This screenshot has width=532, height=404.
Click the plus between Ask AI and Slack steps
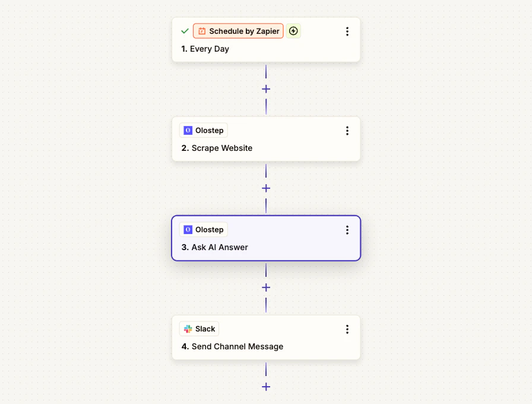click(x=266, y=287)
